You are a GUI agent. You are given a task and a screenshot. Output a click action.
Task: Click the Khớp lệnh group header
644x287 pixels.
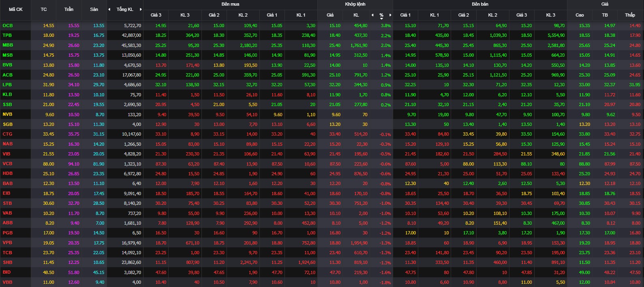(x=355, y=4)
